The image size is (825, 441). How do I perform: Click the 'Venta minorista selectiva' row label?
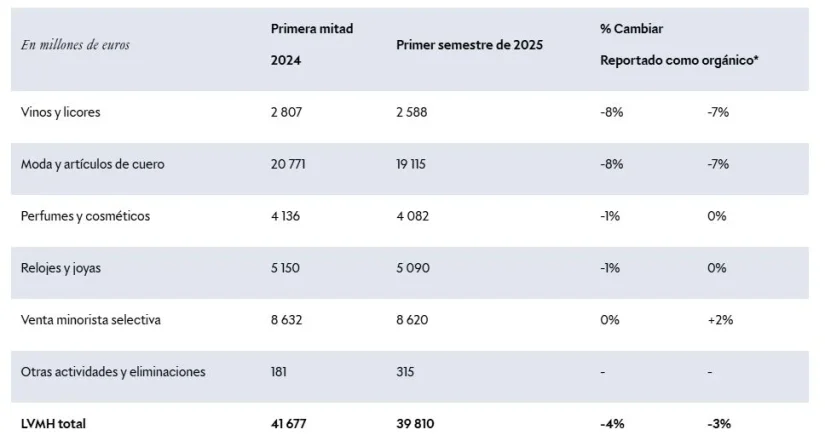tap(91, 320)
